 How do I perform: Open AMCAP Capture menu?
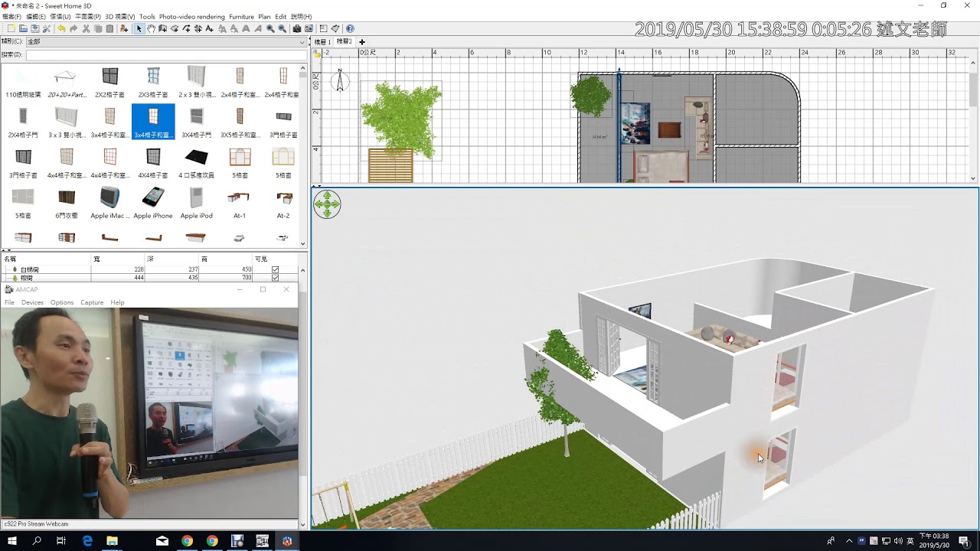click(92, 302)
